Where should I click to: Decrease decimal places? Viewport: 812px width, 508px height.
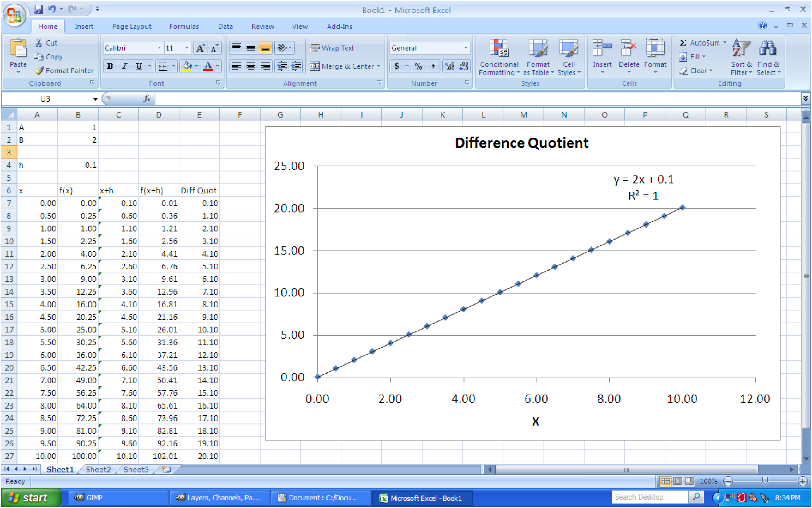pyautogui.click(x=464, y=66)
